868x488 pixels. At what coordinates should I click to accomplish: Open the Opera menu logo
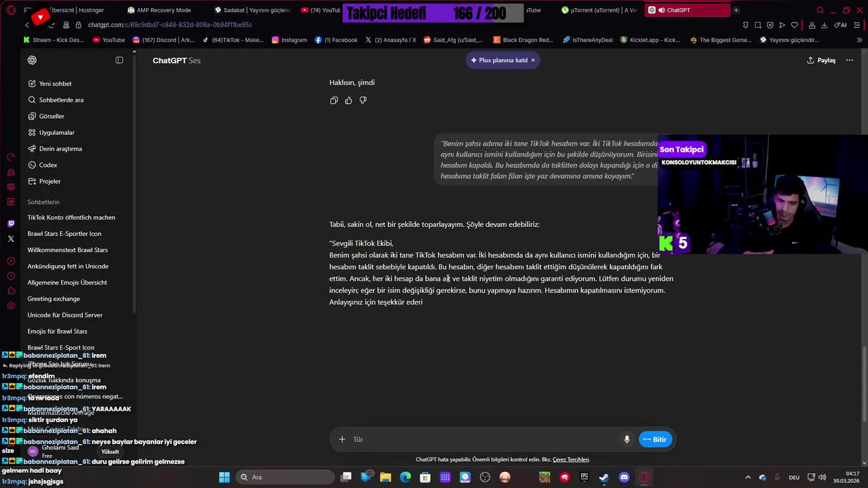[11, 10]
